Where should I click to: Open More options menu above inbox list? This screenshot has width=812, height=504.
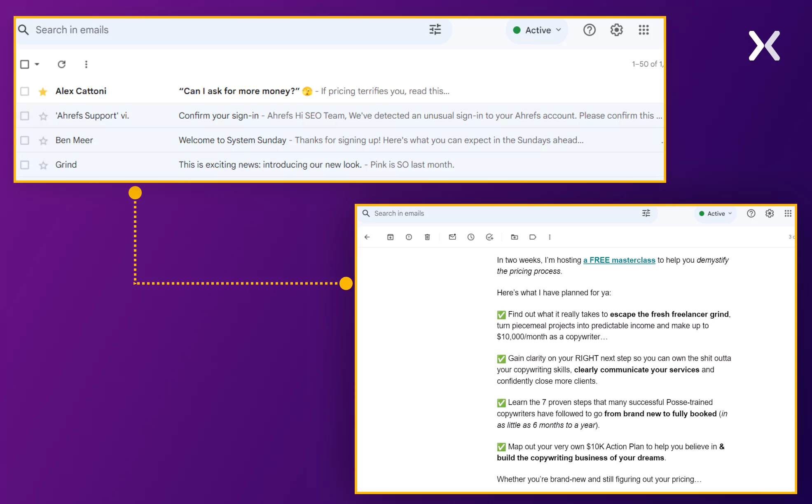pyautogui.click(x=86, y=64)
